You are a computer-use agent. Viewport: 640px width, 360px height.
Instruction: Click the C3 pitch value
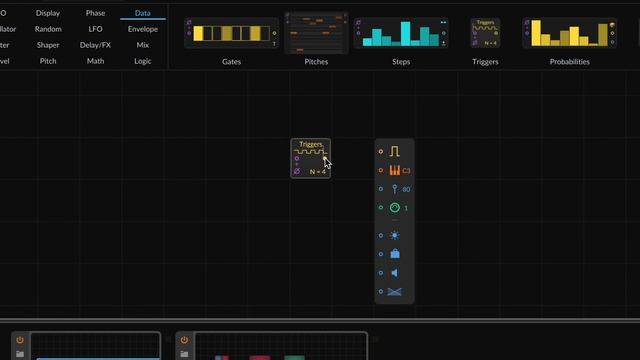406,171
